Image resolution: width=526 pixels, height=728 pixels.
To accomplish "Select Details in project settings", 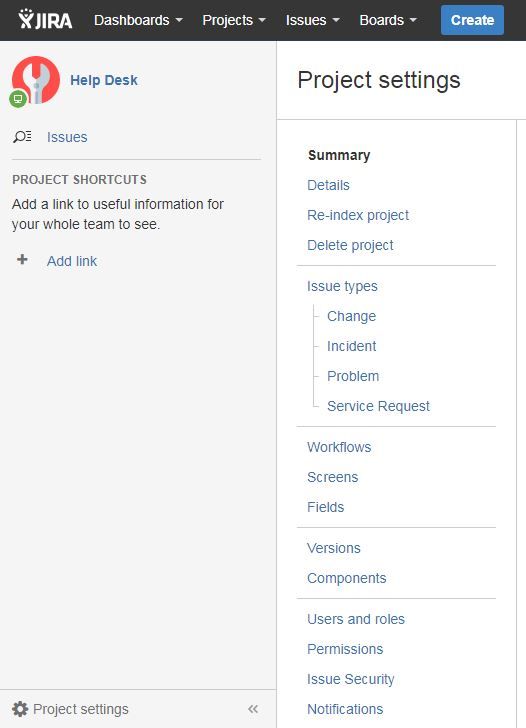I will (x=328, y=185).
